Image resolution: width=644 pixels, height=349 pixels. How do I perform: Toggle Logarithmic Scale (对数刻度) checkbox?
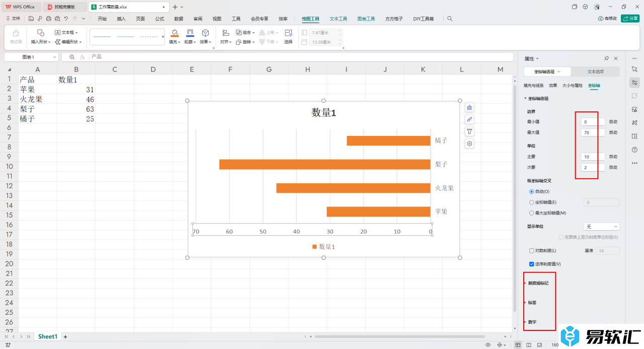click(x=532, y=250)
